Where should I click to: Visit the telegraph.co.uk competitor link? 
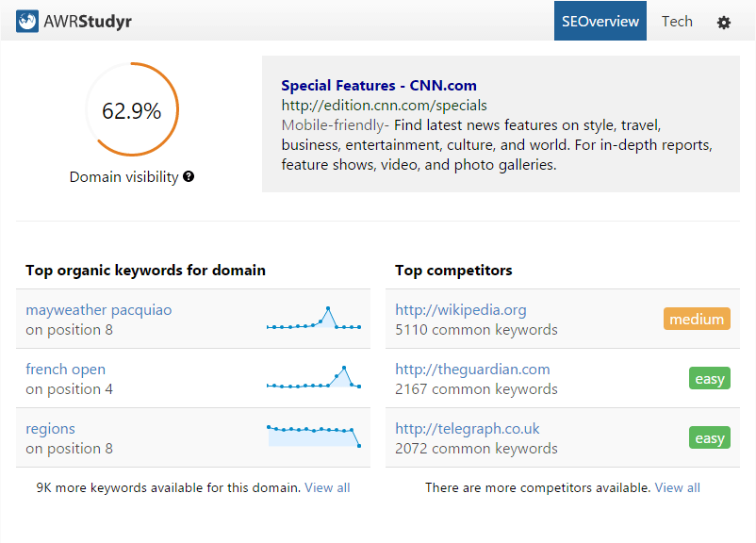tap(467, 428)
